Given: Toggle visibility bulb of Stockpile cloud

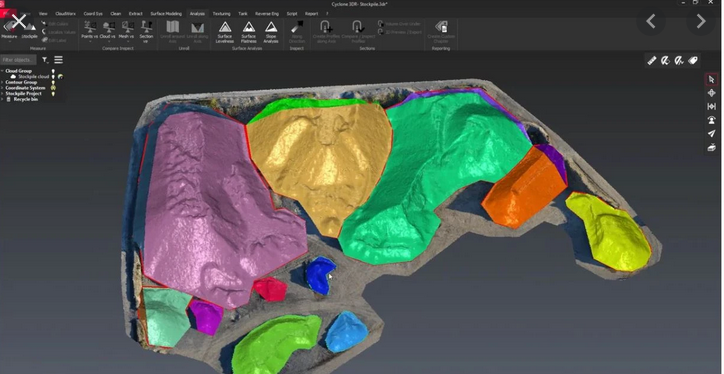Looking at the screenshot, I should [53, 77].
